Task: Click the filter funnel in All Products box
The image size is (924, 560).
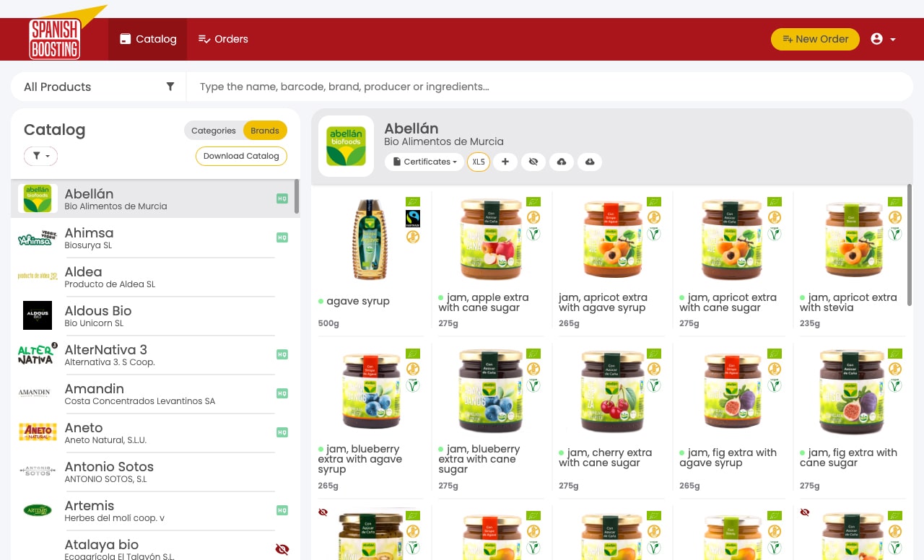Action: (170, 87)
